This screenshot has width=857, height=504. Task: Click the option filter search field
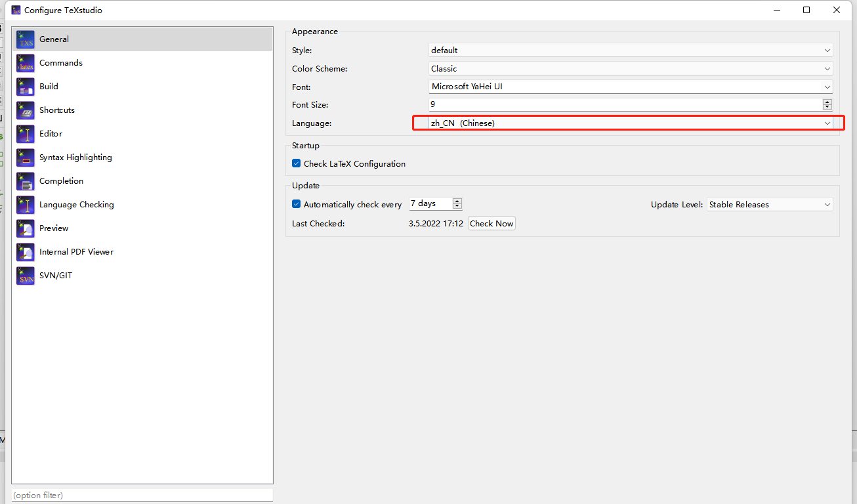coord(142,495)
